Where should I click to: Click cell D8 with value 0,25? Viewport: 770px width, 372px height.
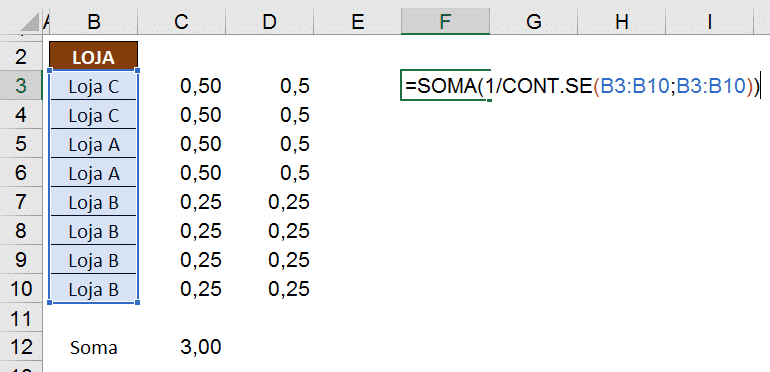pyautogui.click(x=270, y=231)
